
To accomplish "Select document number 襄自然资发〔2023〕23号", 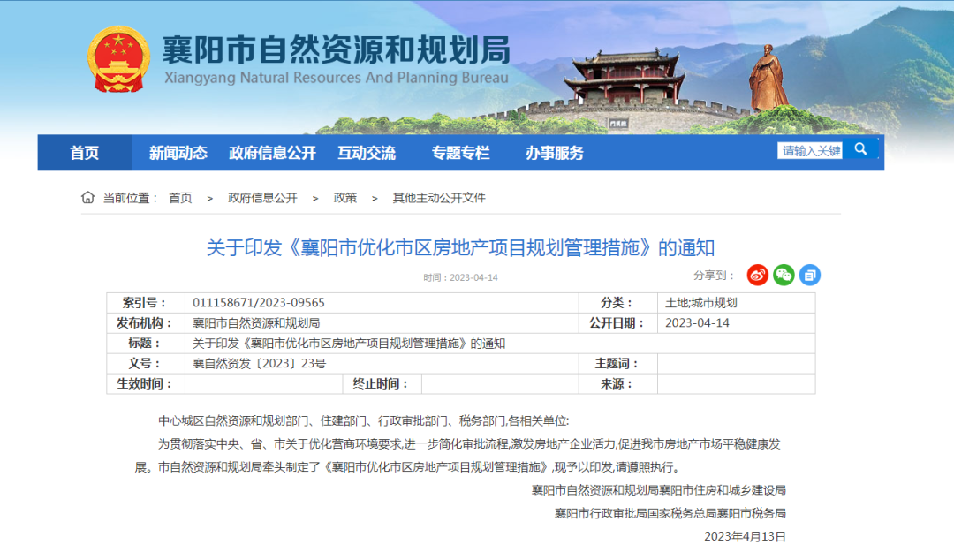I will 259,363.
